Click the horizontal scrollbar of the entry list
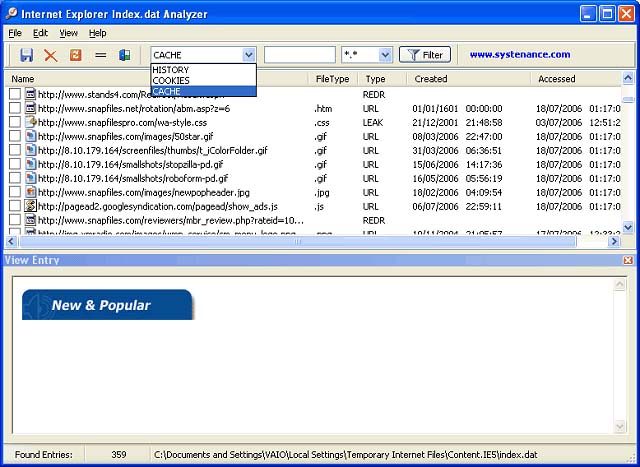640x467 pixels. point(300,242)
